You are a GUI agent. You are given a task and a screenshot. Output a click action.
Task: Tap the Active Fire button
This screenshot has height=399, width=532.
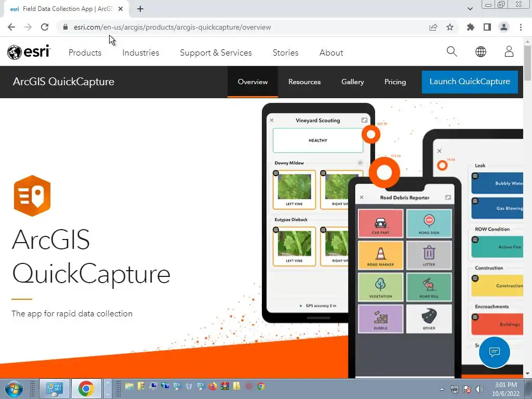point(497,247)
